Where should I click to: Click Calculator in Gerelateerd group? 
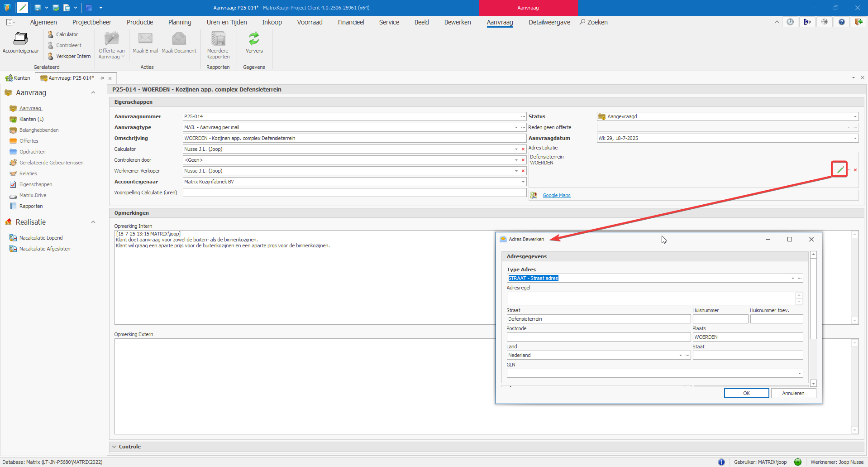click(63, 34)
